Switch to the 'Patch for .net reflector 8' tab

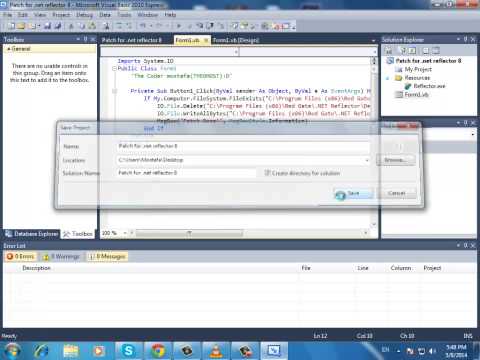[132, 40]
